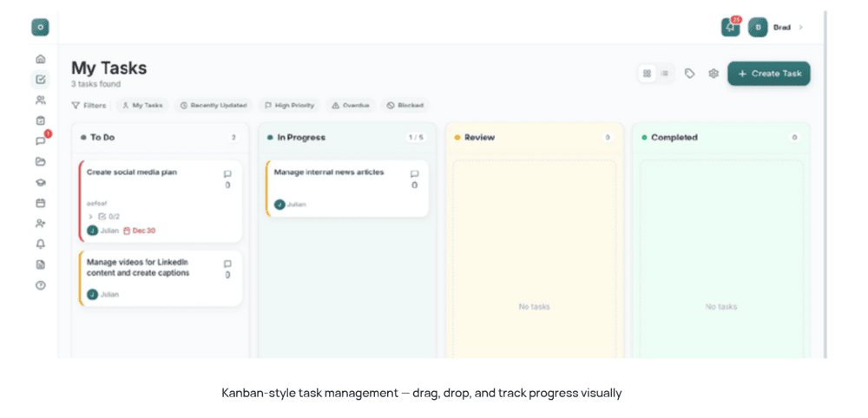
Task: Expand subtasks on Create social media plan
Action: click(x=91, y=217)
